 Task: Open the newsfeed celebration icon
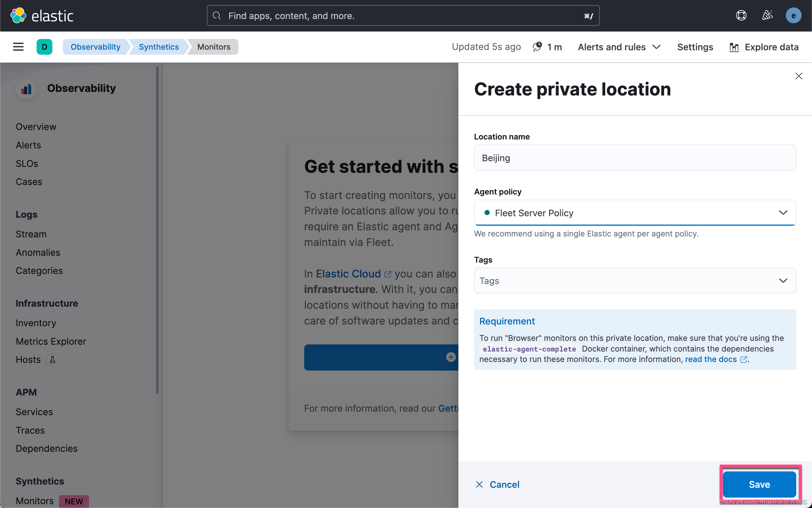767,15
